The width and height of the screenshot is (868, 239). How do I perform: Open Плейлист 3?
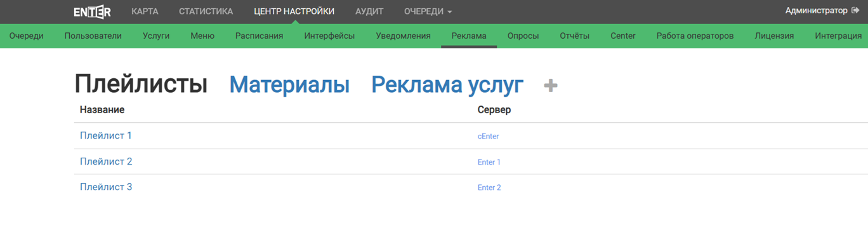click(x=106, y=187)
